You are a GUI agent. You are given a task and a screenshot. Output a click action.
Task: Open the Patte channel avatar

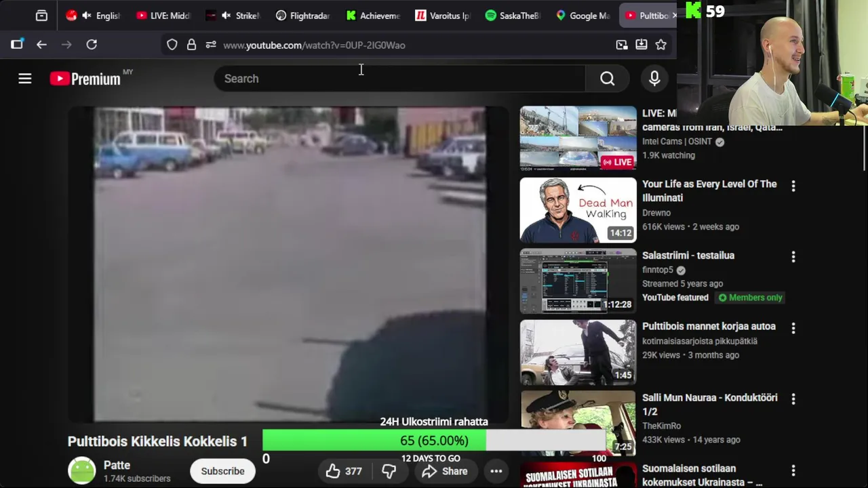82,471
